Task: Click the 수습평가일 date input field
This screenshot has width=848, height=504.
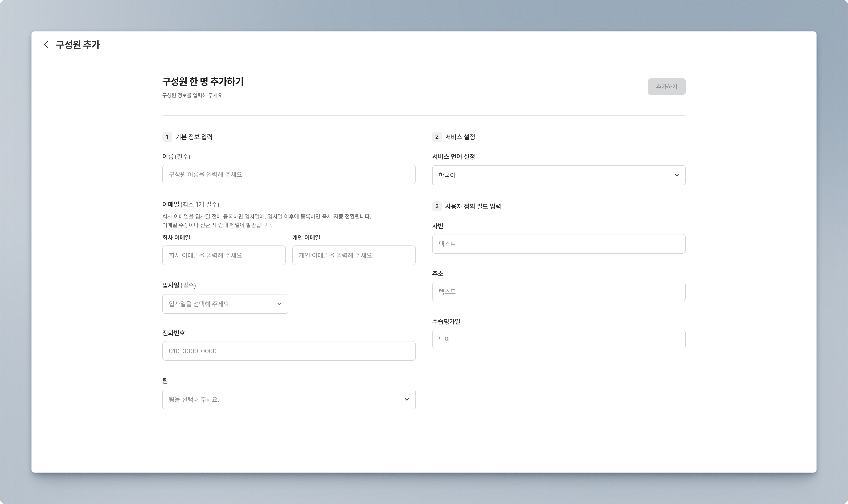Action: tap(559, 339)
